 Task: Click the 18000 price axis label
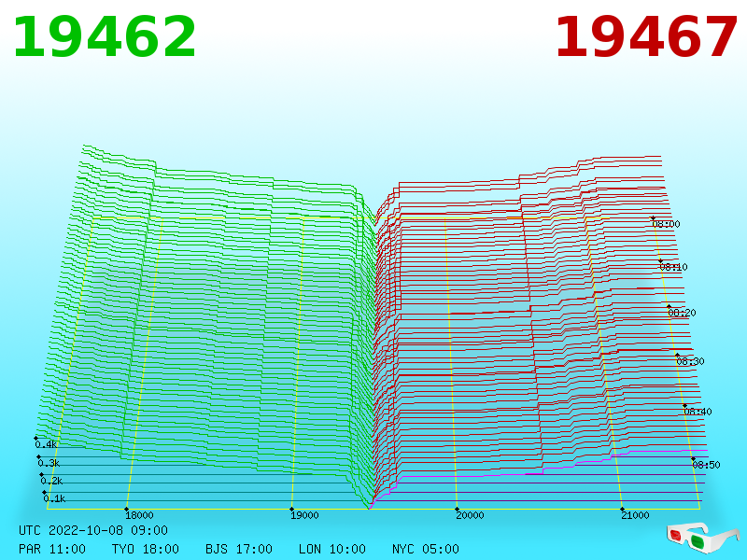tap(139, 515)
